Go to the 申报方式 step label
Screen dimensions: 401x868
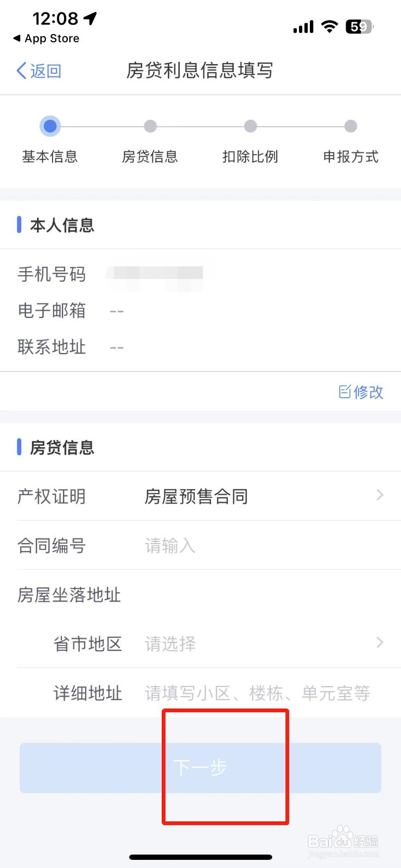(x=351, y=157)
